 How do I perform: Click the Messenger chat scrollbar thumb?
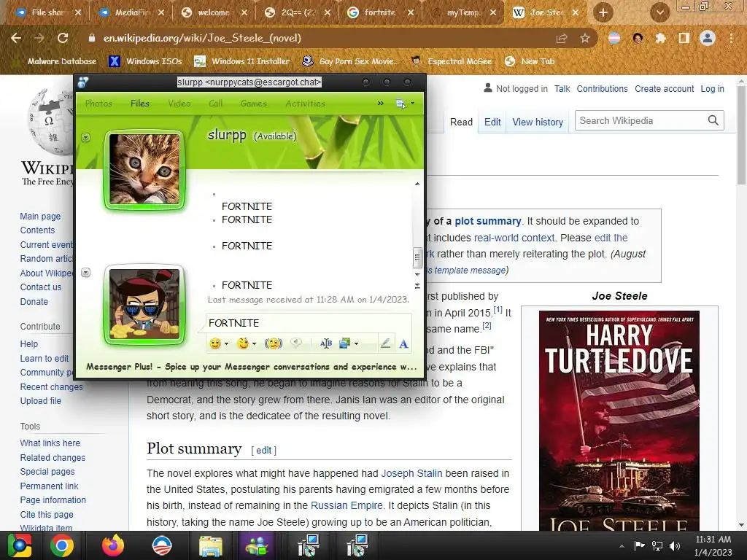click(417, 257)
